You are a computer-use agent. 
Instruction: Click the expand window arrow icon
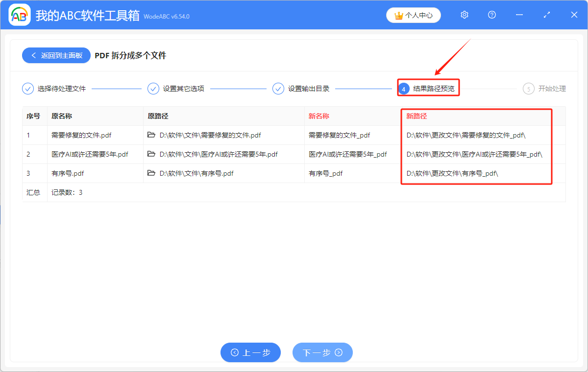546,15
